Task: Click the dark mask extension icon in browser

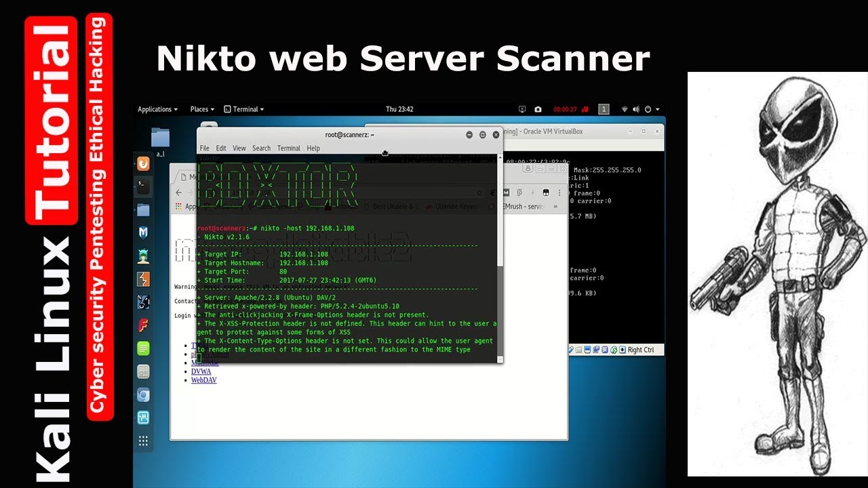Action: click(545, 192)
